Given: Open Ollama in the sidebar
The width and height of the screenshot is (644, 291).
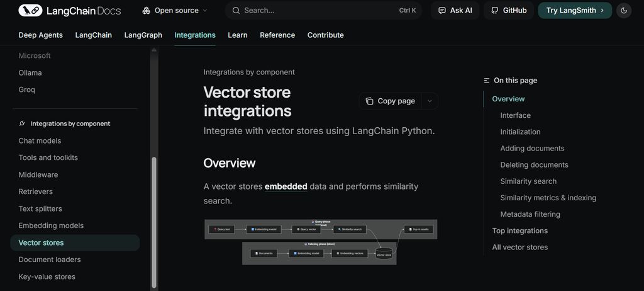Looking at the screenshot, I should pyautogui.click(x=30, y=73).
